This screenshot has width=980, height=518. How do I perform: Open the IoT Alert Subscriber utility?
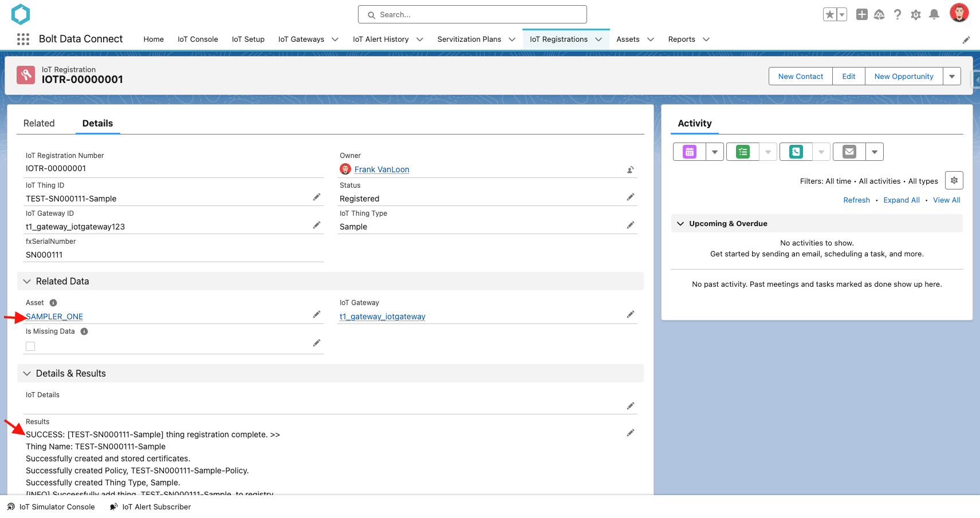tap(150, 507)
